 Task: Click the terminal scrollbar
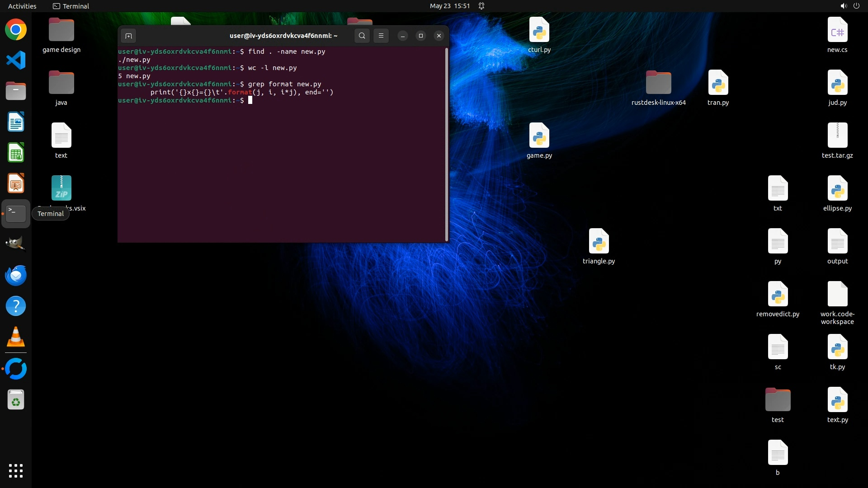(447, 145)
